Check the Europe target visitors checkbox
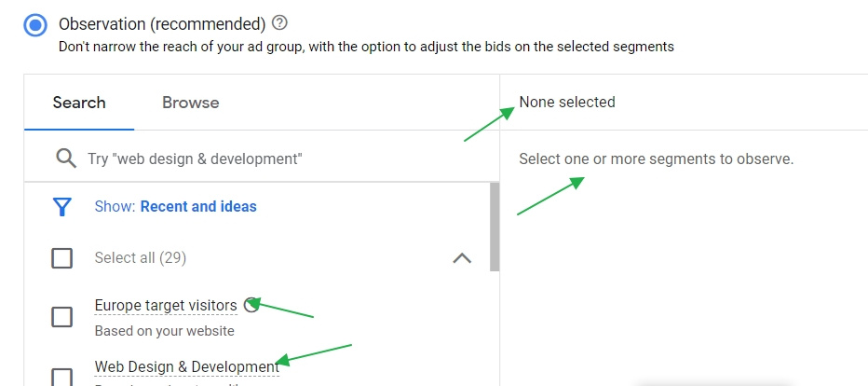The height and width of the screenshot is (386, 868). (62, 317)
